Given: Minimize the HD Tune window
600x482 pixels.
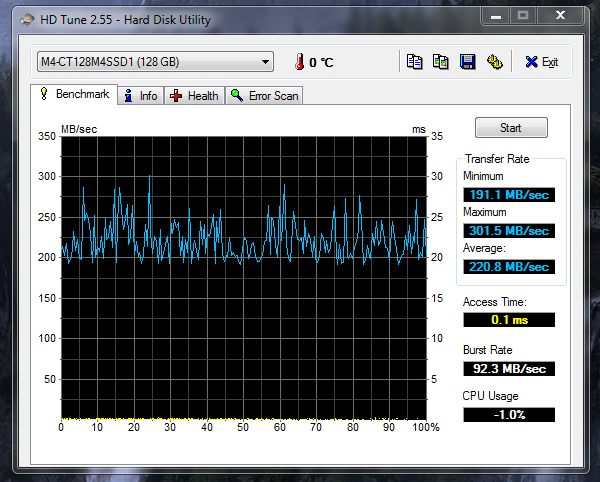Looking at the screenshot, I should click(x=496, y=16).
